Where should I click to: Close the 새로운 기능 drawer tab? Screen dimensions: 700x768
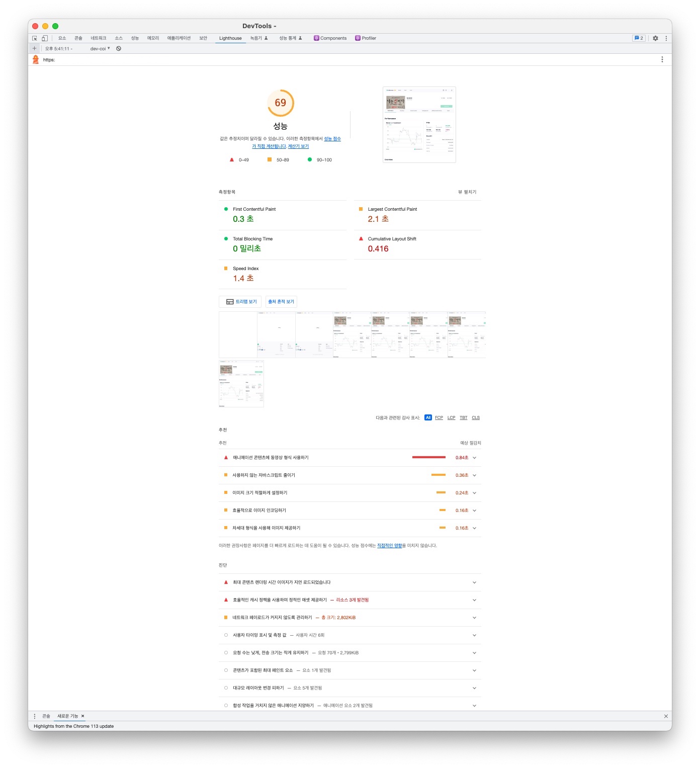click(x=83, y=716)
